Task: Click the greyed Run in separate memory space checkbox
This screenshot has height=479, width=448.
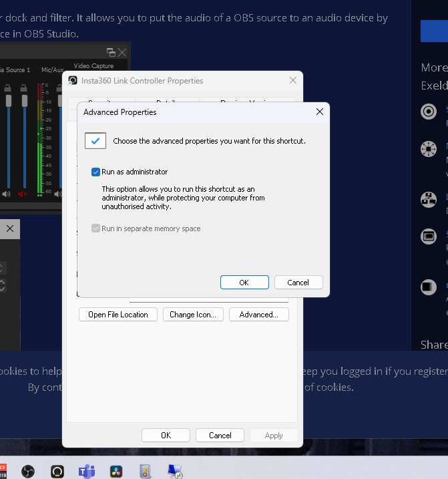Action: pyautogui.click(x=95, y=228)
